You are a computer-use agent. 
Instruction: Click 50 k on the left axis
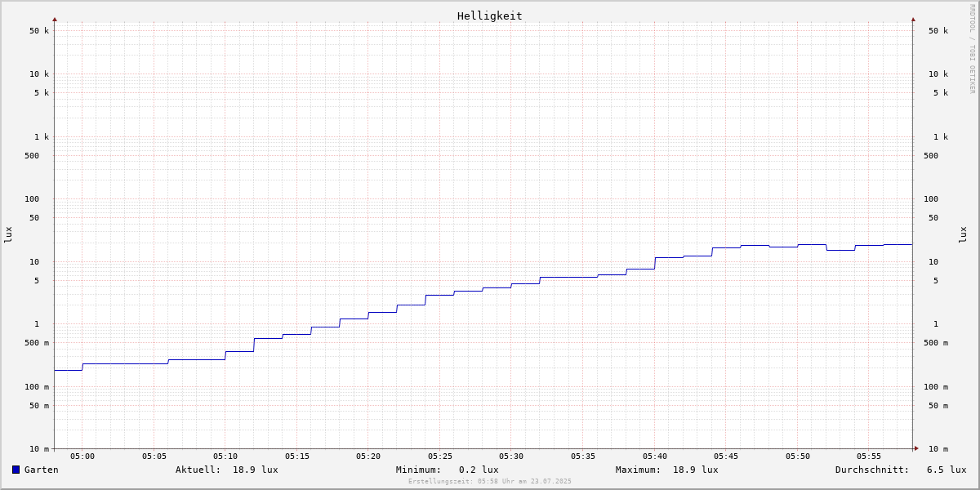(x=39, y=31)
